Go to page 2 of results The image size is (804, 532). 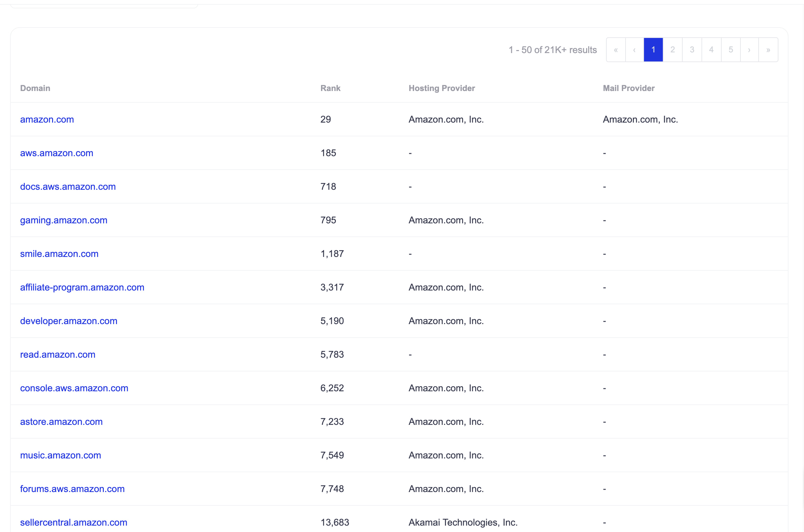tap(672, 50)
